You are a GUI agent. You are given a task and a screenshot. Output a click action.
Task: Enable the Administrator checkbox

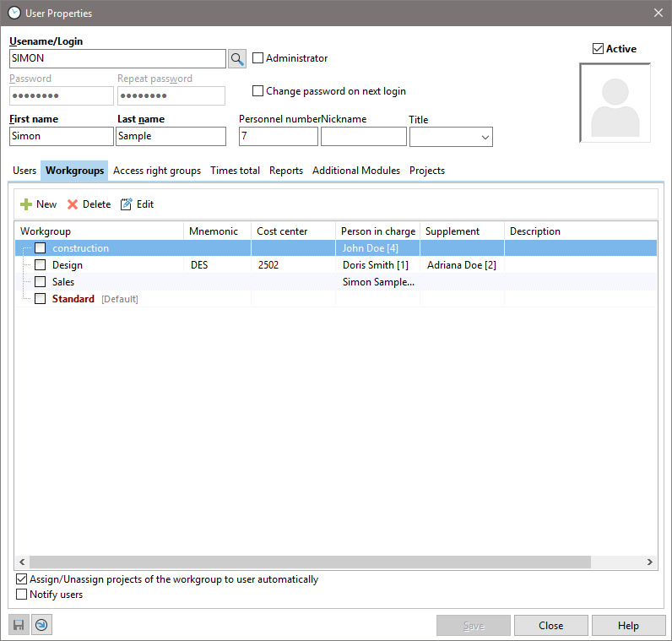258,58
